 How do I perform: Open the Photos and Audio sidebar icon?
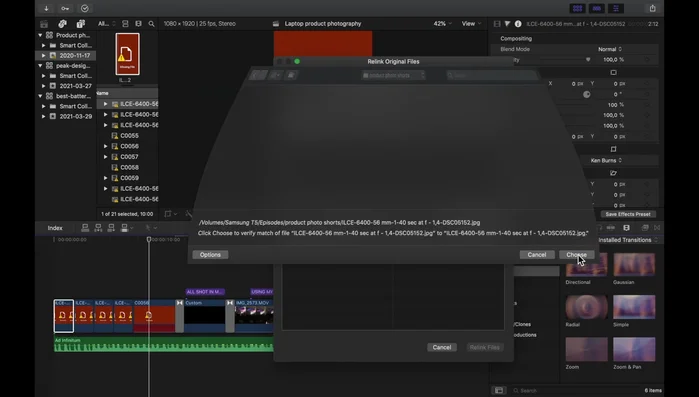62,24
